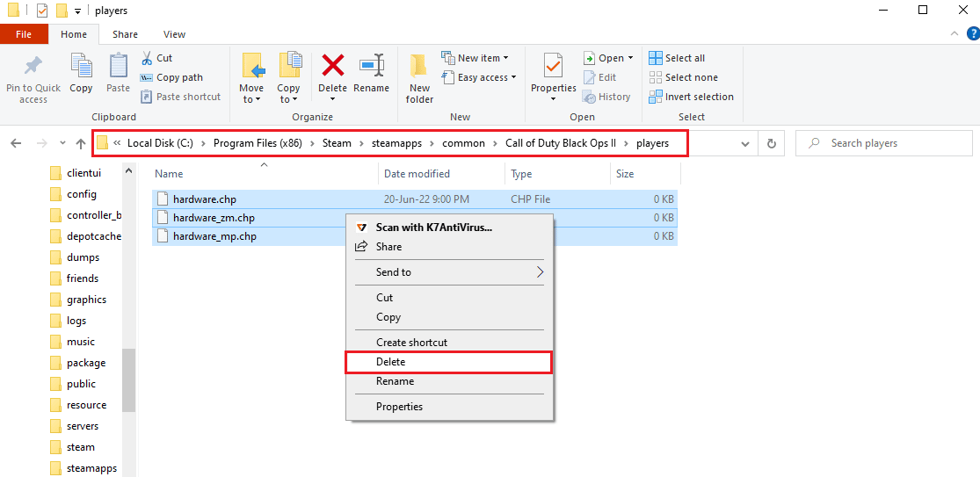Click Select all

coord(677,58)
